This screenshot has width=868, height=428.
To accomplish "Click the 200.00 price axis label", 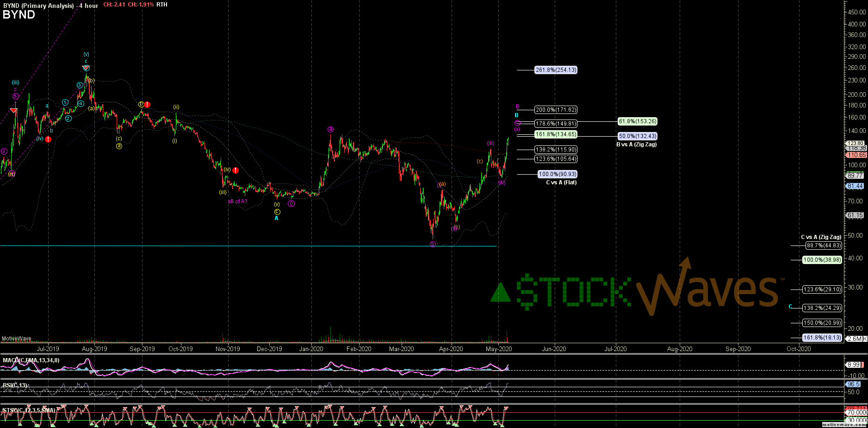I will [858, 94].
